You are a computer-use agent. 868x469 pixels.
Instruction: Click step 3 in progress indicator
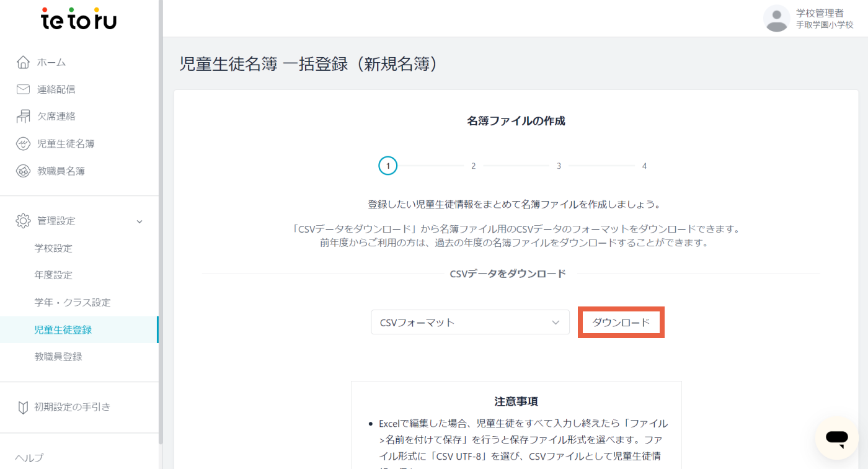coord(559,166)
